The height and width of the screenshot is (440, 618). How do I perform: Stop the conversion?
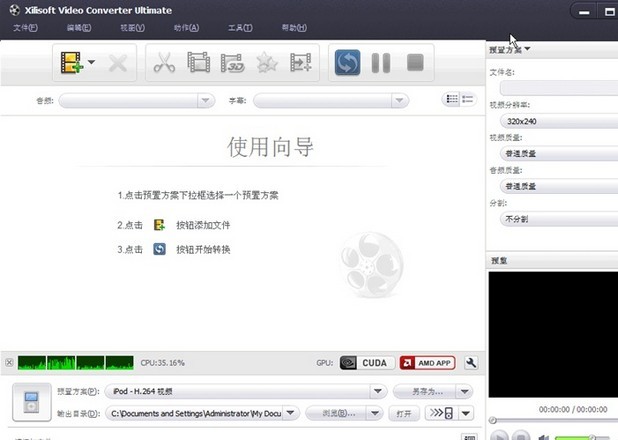pos(415,63)
